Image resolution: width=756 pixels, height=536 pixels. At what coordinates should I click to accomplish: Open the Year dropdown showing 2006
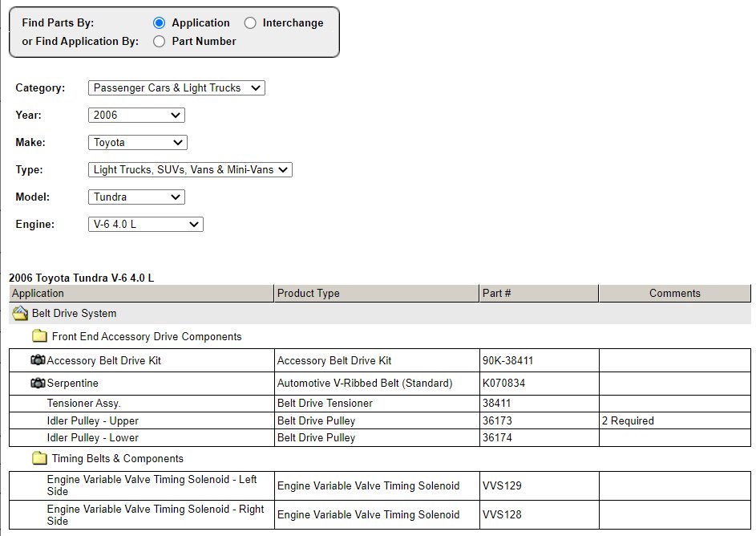coord(136,116)
